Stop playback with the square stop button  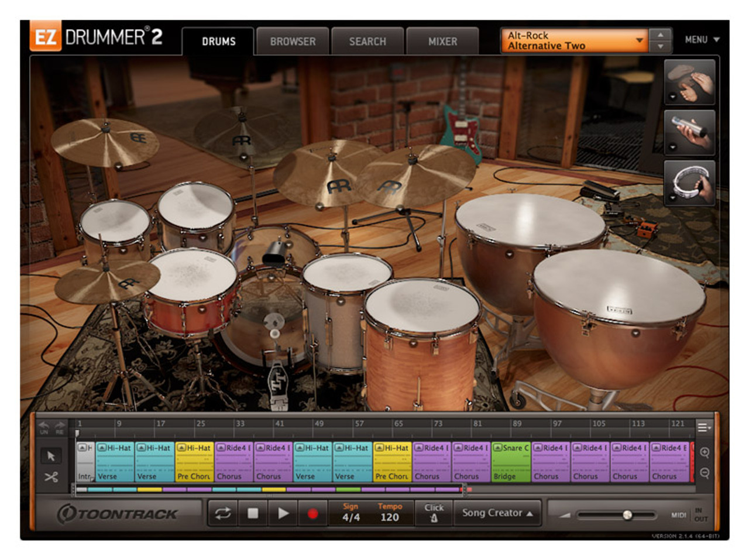253,513
